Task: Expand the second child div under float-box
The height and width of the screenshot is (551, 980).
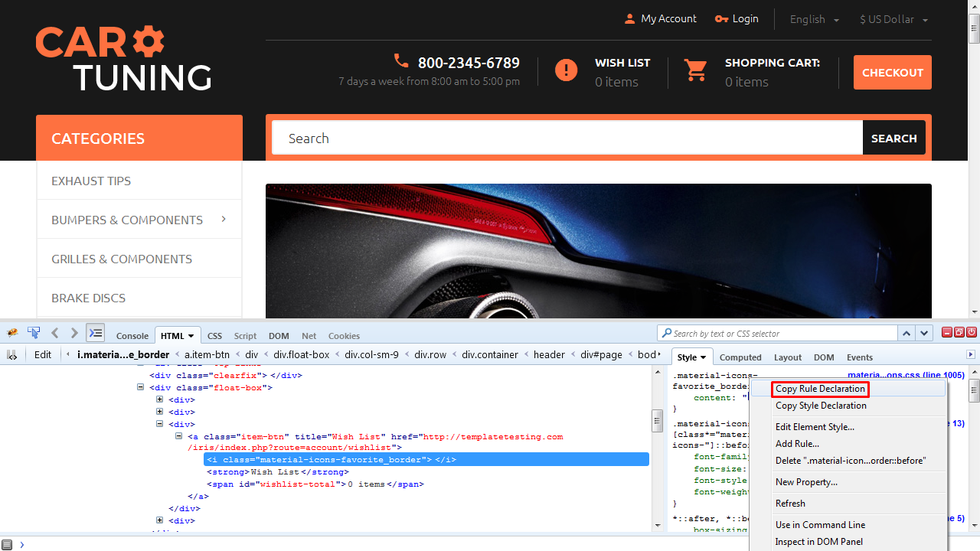Action: point(160,412)
